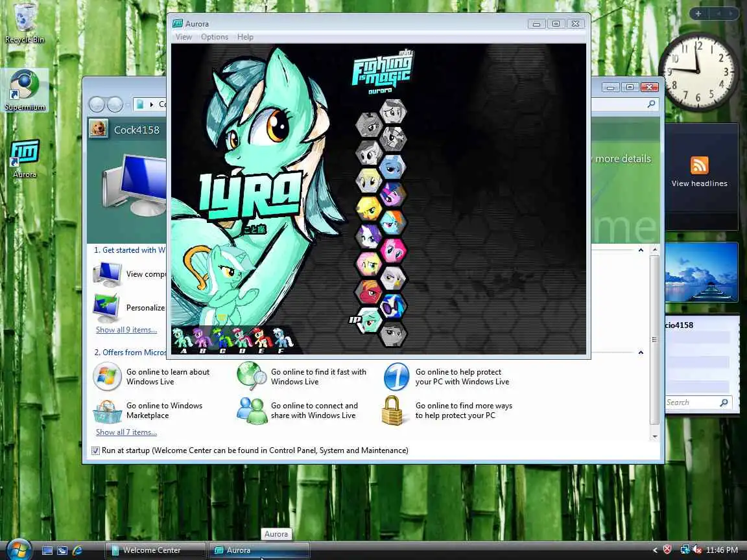Open the Options menu in Aurora
The height and width of the screenshot is (560, 747).
[x=215, y=37]
